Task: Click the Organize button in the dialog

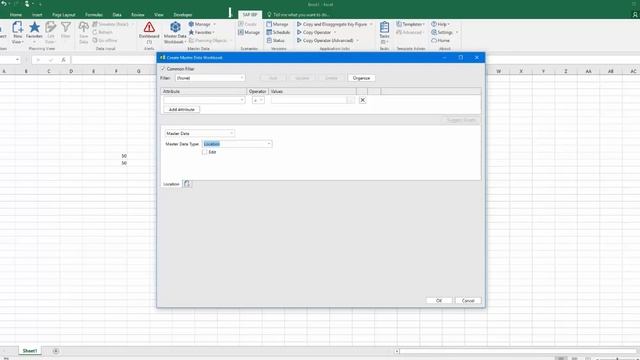Action: (x=361, y=78)
